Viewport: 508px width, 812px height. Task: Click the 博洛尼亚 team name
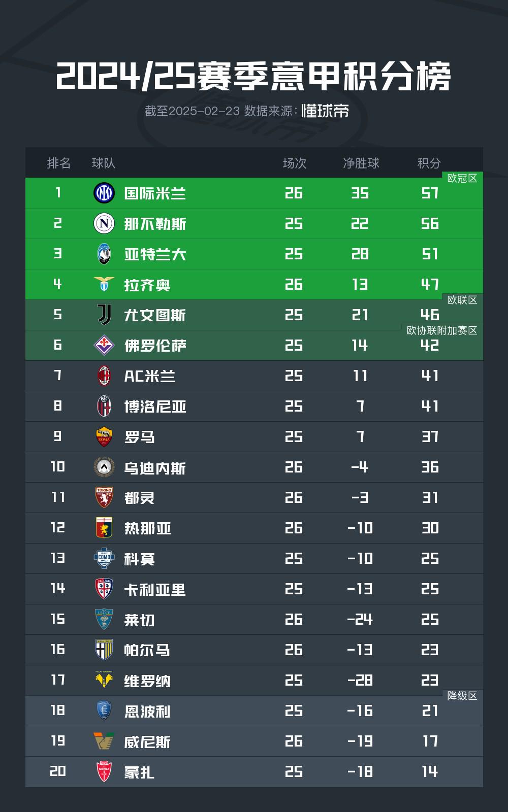click(x=155, y=407)
